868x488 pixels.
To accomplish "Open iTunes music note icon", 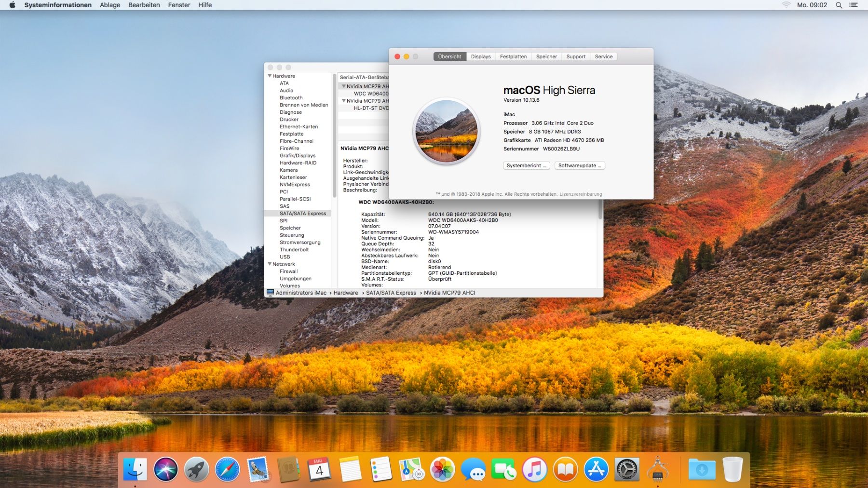I will coord(534,469).
